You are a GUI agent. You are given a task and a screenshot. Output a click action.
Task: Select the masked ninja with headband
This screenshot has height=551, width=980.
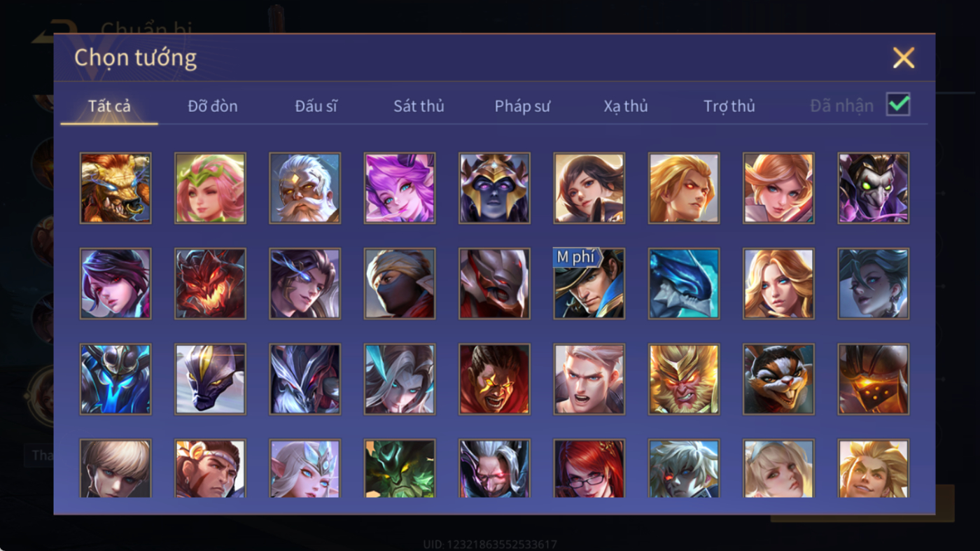click(x=400, y=284)
